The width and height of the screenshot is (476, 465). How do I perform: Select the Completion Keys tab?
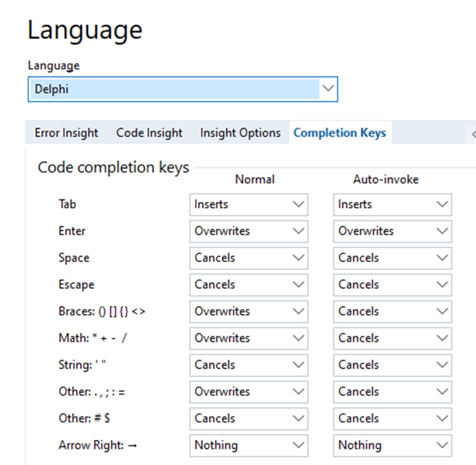tap(339, 133)
